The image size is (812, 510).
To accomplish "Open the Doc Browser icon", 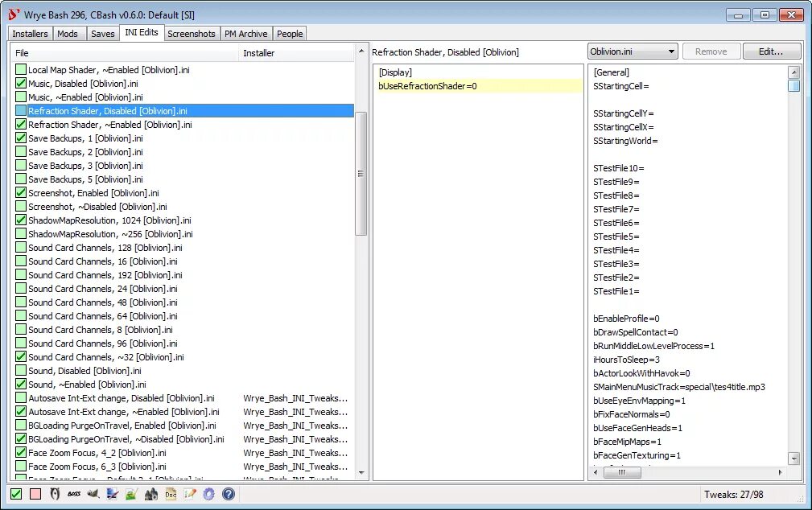I will tap(171, 494).
